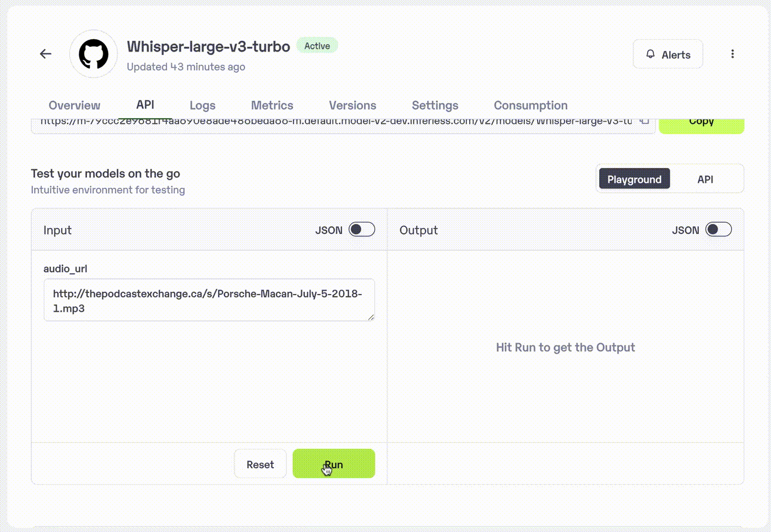Open the Alerts button with bell icon
Viewport: 771px width, 532px height.
point(668,54)
